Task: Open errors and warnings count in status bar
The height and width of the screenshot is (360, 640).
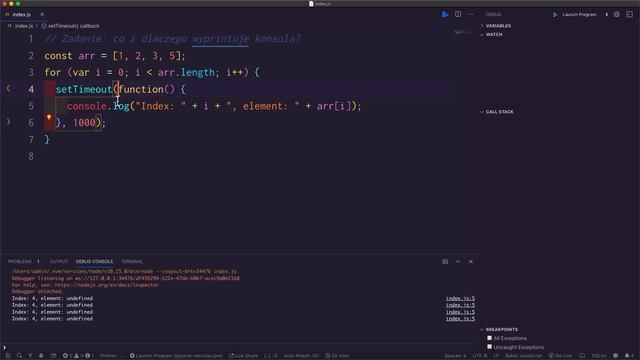Action: (78, 356)
